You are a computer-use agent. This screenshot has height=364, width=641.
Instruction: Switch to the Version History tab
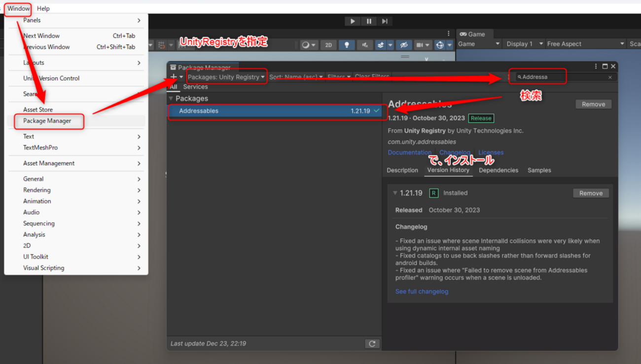click(448, 170)
